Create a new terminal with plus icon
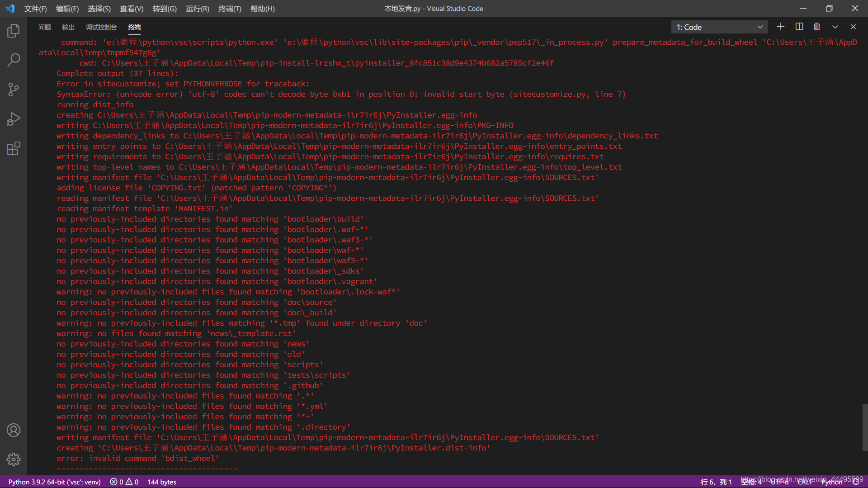The height and width of the screenshot is (488, 868). [x=780, y=27]
